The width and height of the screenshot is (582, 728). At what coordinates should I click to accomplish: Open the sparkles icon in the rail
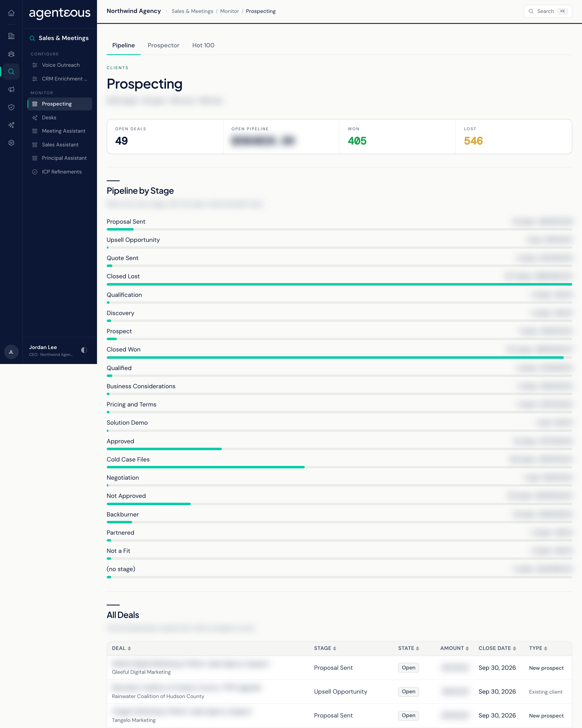pos(11,125)
